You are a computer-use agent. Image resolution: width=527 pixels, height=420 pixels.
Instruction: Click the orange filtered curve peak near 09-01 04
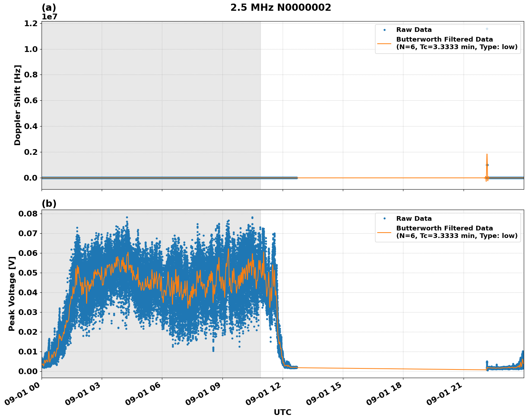click(128, 252)
